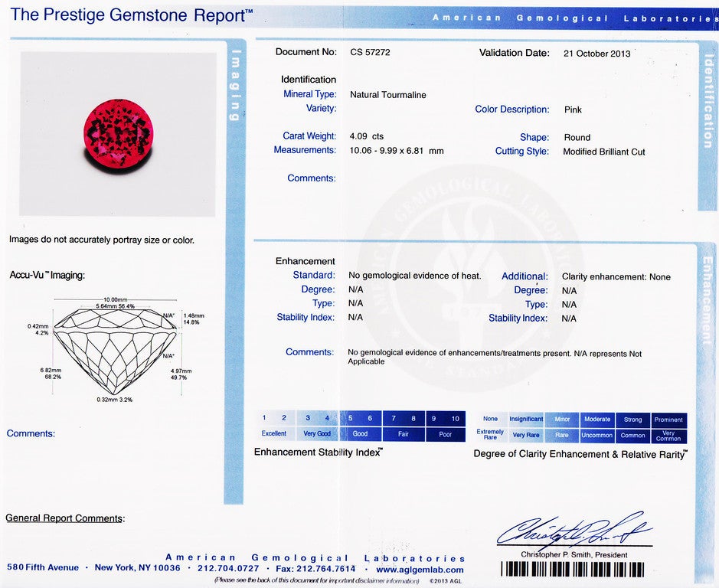Click phone number "212.704.0727"

click(x=228, y=568)
